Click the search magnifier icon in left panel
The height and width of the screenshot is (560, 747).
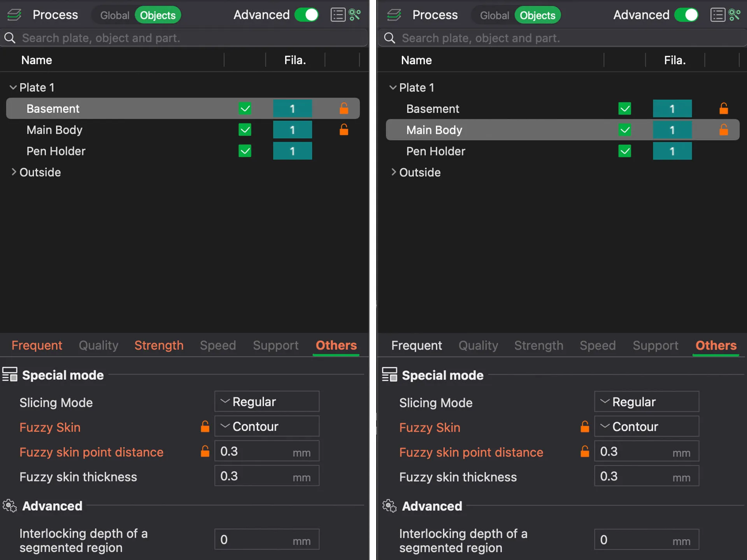(x=10, y=38)
